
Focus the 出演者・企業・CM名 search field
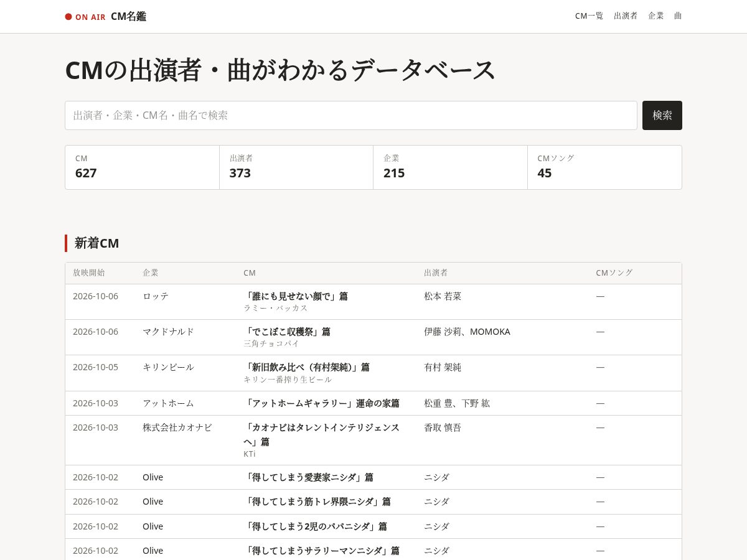[x=351, y=115]
